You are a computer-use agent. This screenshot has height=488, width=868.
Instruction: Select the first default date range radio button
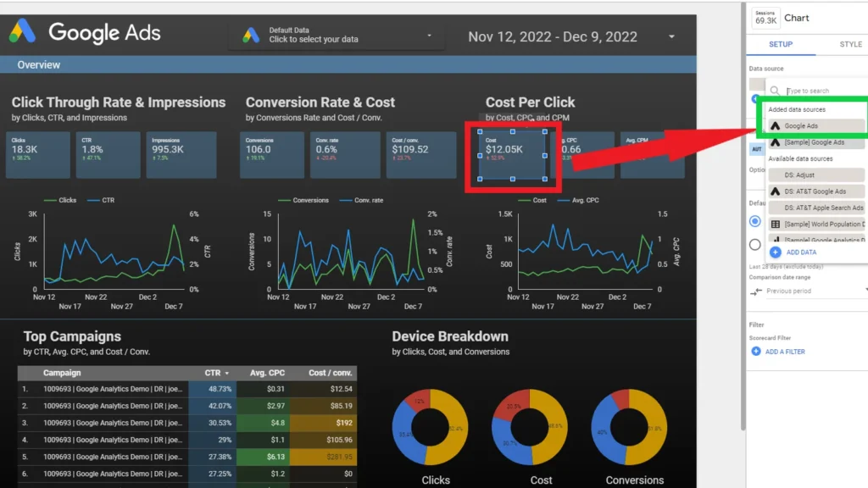(755, 221)
